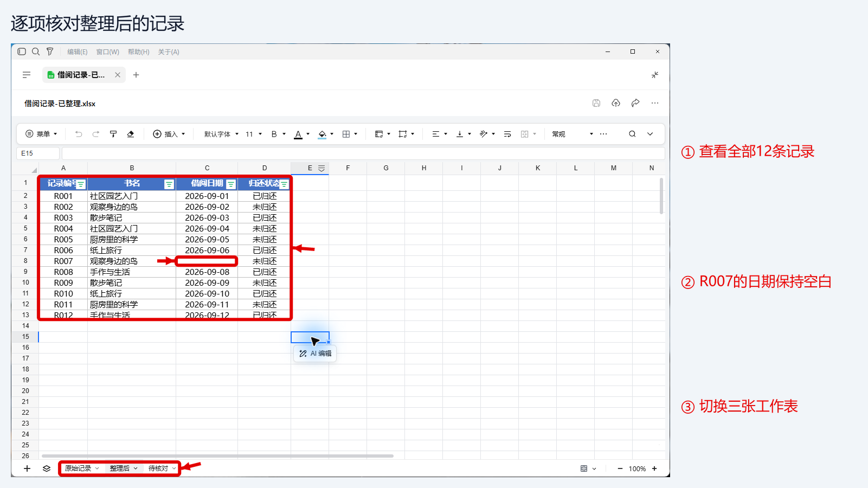Click the search icon in title bar
868x488 pixels.
pyautogui.click(x=36, y=52)
